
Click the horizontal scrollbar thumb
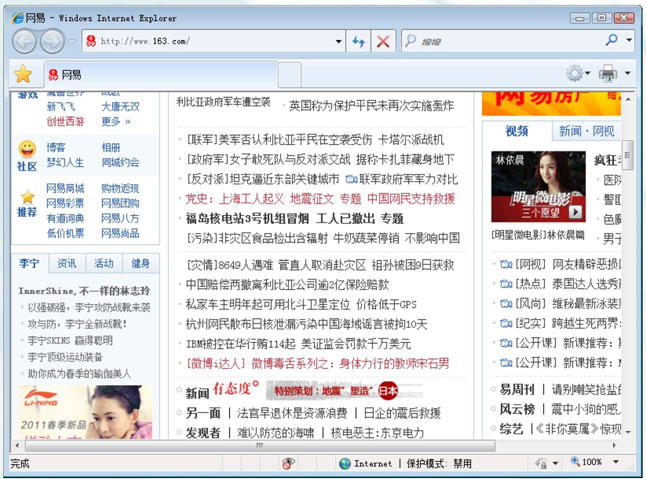260,445
